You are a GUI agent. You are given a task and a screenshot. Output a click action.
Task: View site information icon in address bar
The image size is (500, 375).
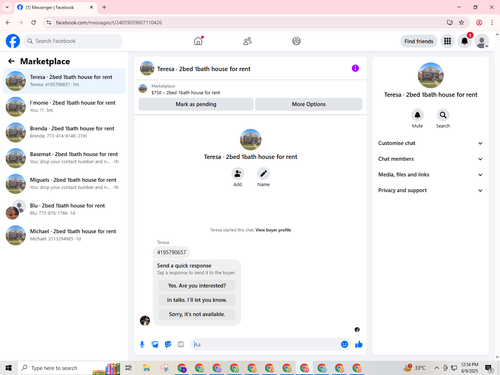coord(49,22)
